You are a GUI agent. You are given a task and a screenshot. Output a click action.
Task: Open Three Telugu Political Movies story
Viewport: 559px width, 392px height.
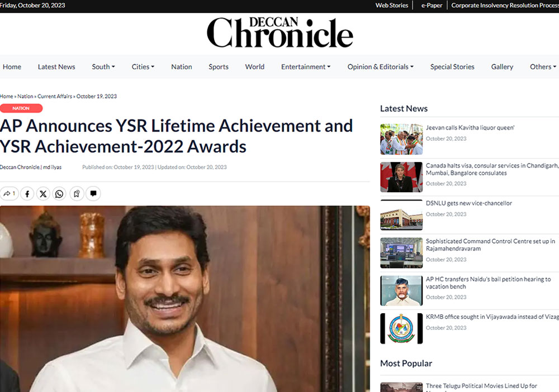click(481, 386)
